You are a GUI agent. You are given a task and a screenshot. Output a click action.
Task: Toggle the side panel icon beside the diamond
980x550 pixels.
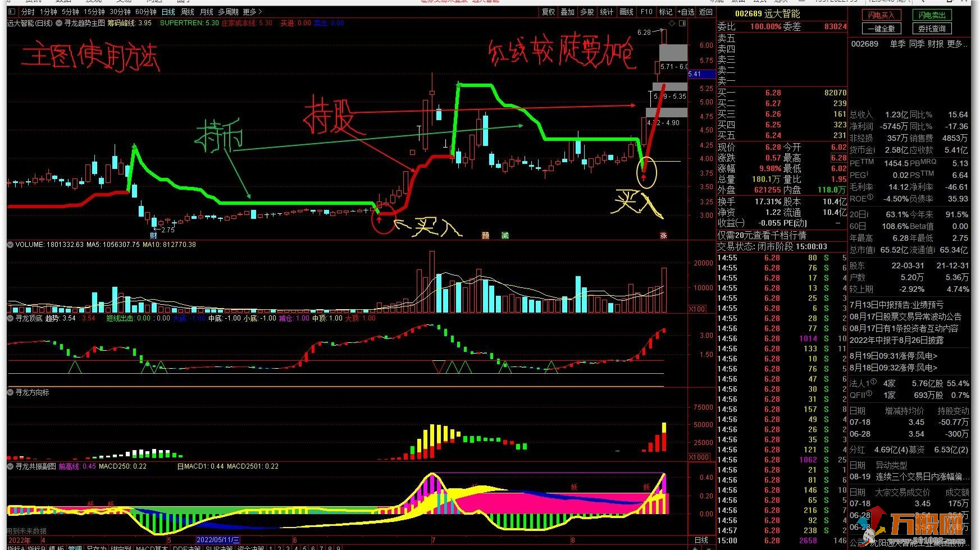pyautogui.click(x=682, y=23)
